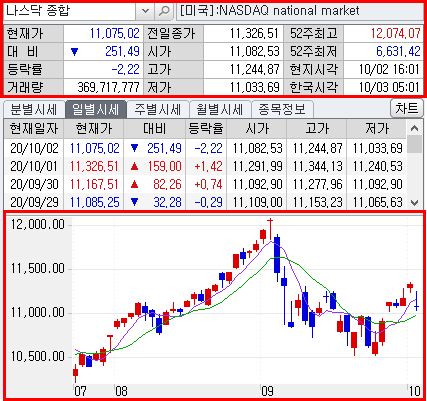Switch to the 분별시세 tab
Image resolution: width=427 pixels, height=401 pixels.
tap(34, 109)
